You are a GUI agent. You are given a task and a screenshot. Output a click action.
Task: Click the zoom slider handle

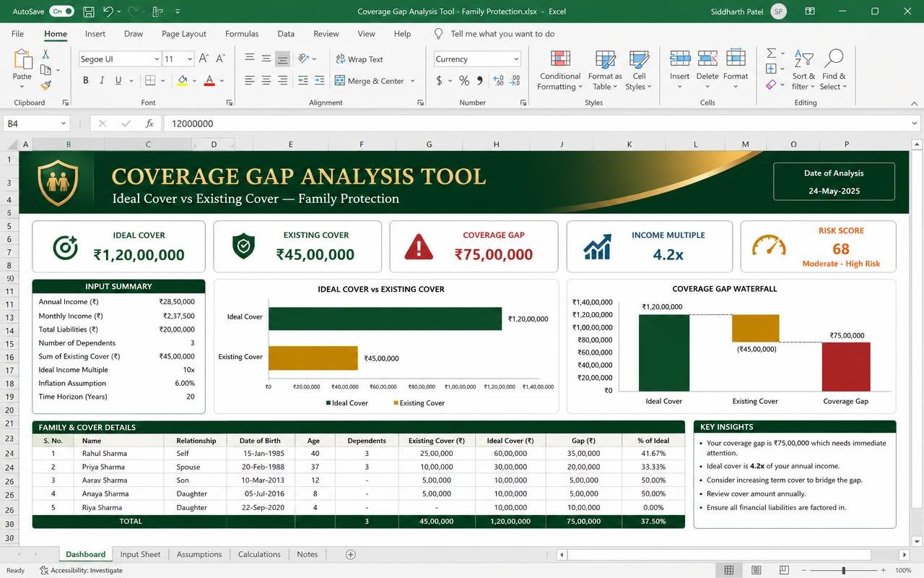point(843,570)
